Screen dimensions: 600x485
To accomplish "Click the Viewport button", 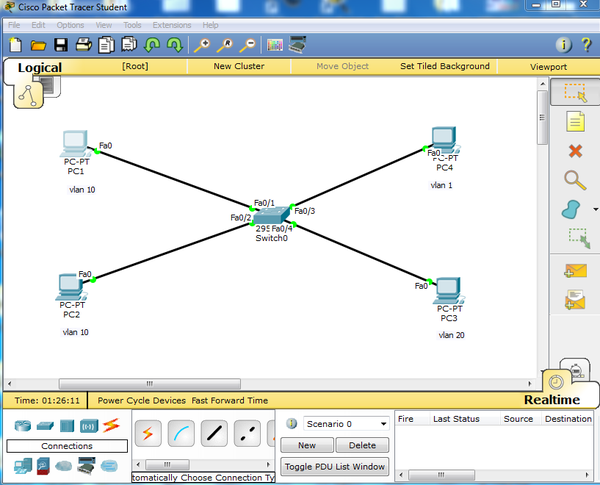I will [548, 67].
